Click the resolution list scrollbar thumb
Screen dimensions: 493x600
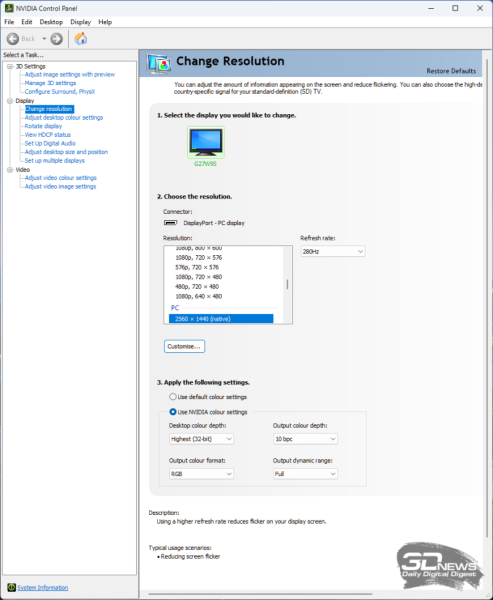click(287, 284)
